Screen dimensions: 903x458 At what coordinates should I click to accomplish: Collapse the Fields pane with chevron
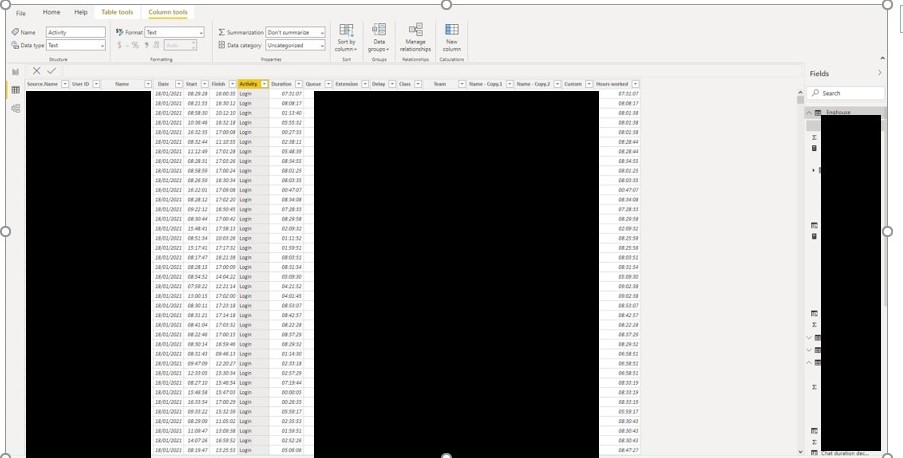[879, 73]
